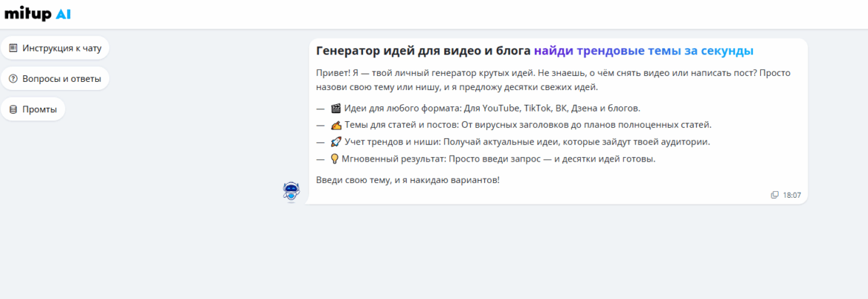Screen dimensions: 868x299
Task: Copy the message using the copy icon
Action: point(774,195)
